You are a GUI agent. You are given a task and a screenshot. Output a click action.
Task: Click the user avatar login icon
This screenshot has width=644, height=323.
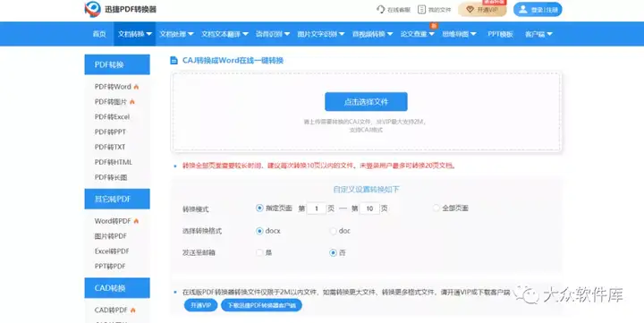523,10
